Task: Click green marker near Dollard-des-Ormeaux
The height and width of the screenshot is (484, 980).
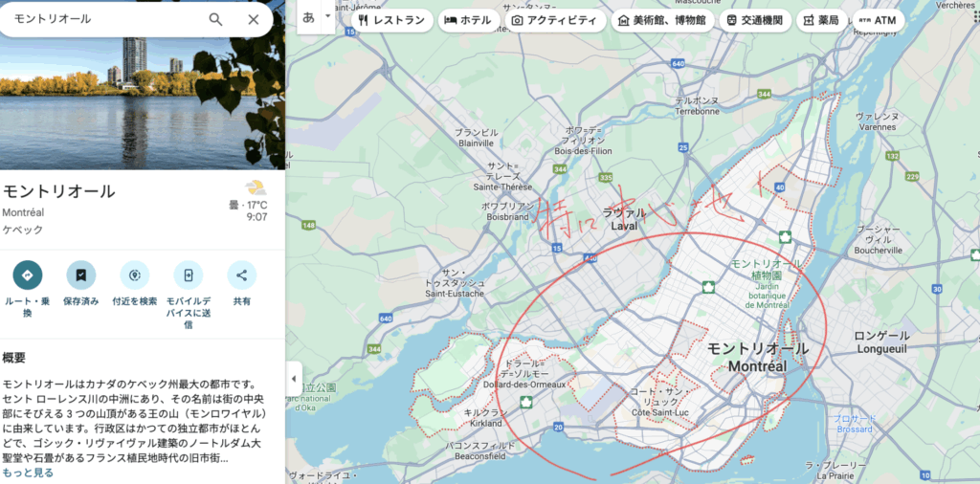Action: 527,401
